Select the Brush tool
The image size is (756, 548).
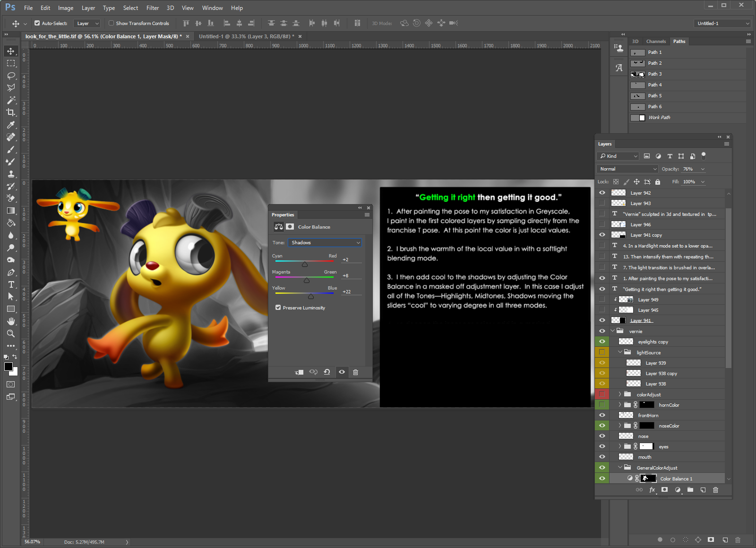tap(11, 149)
